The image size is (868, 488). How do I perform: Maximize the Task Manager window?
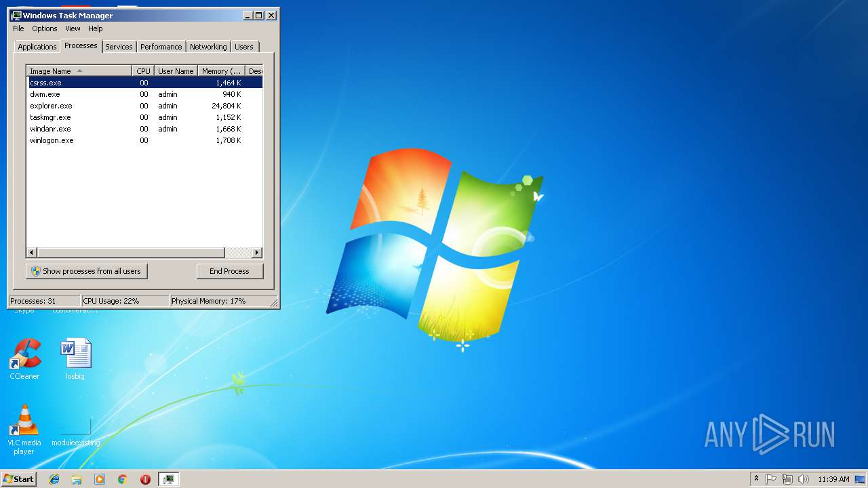coord(259,15)
